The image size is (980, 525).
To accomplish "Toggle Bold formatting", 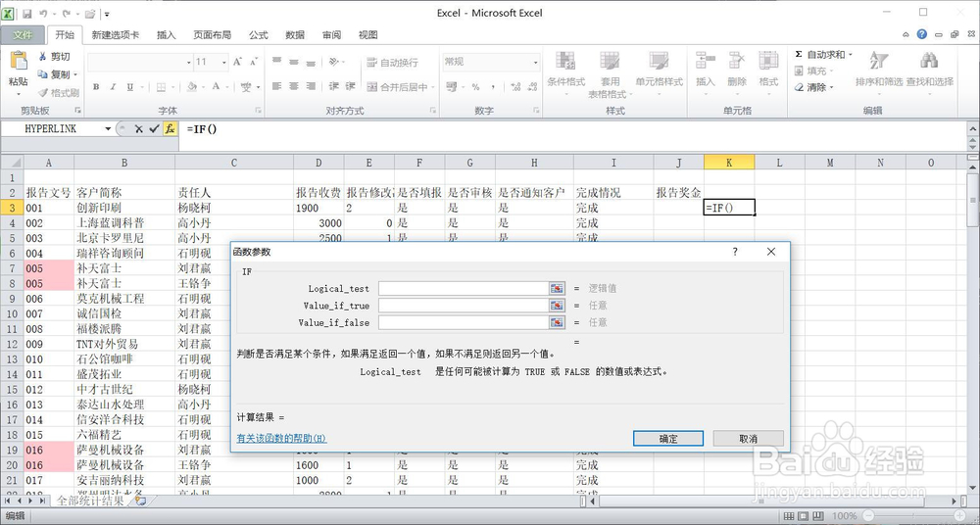I will [96, 87].
